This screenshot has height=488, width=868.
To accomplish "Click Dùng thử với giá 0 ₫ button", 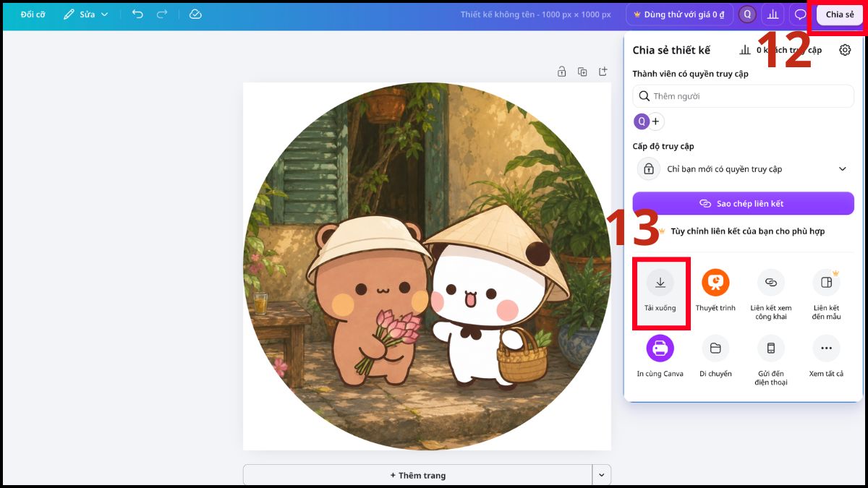I will 679,14.
